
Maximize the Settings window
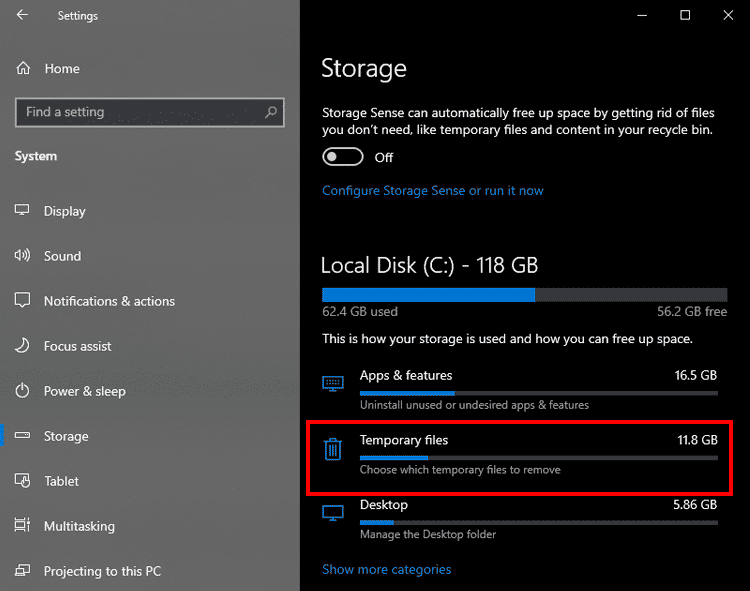tap(685, 15)
